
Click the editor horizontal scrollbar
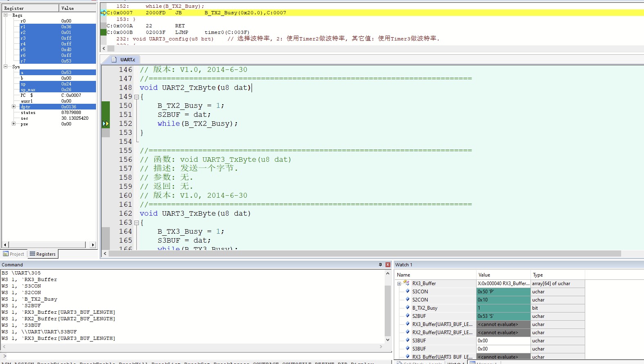tap(364, 254)
